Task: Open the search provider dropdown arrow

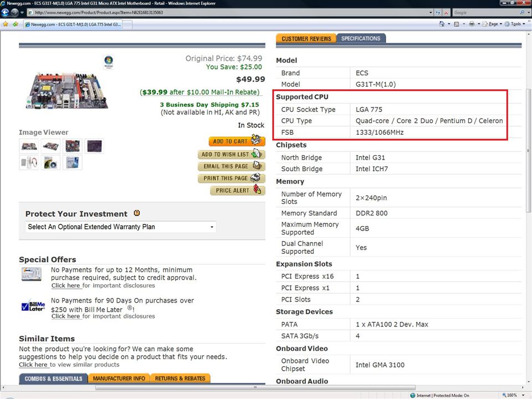Action: tap(528, 13)
